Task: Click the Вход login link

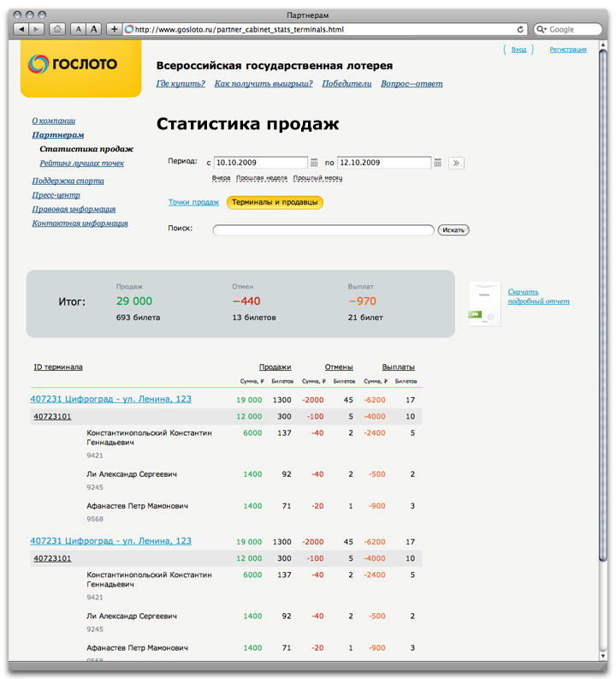Action: click(x=518, y=50)
